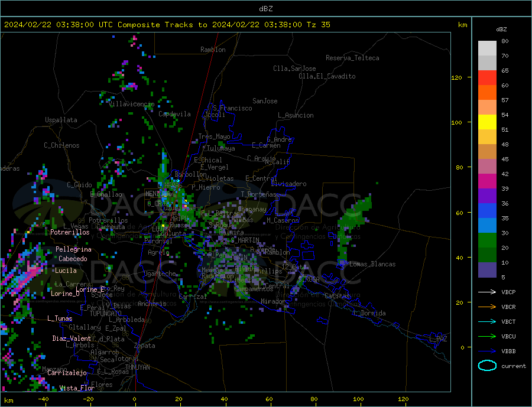Image resolution: width=532 pixels, height=407 pixels.
Task: Click the 'Ramblon' map label
Action: (213, 50)
